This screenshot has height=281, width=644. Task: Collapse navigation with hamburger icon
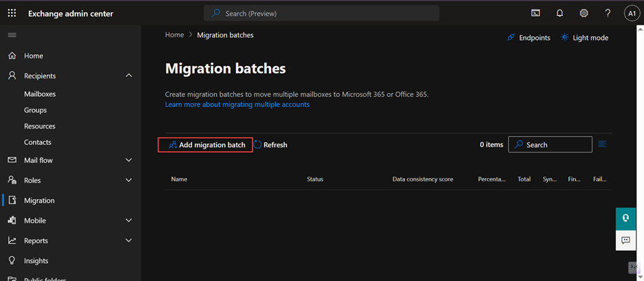(12, 35)
